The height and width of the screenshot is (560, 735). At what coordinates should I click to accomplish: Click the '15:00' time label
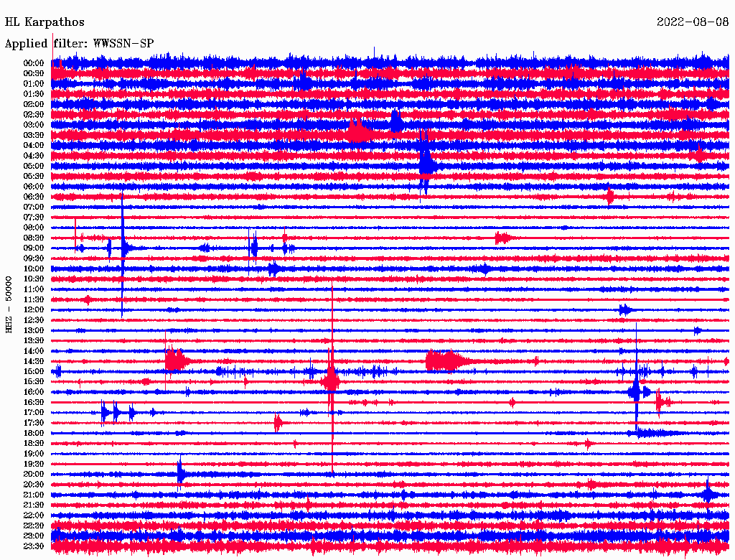34,371
